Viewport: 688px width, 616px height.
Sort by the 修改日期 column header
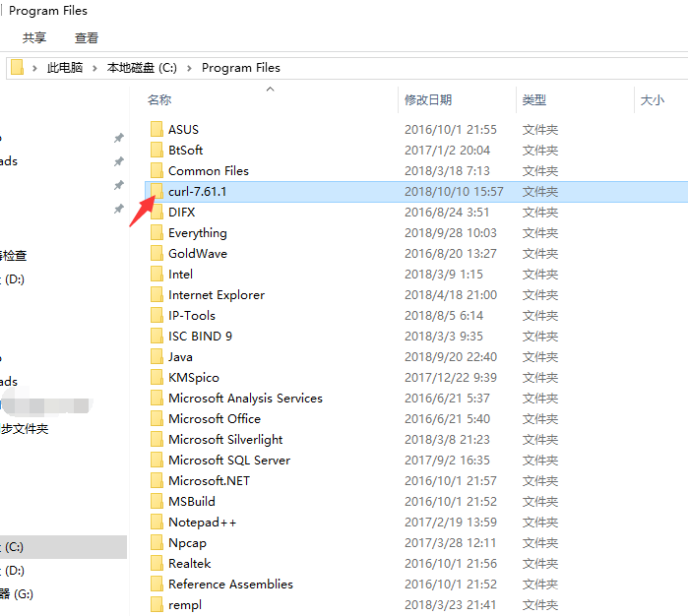click(428, 100)
